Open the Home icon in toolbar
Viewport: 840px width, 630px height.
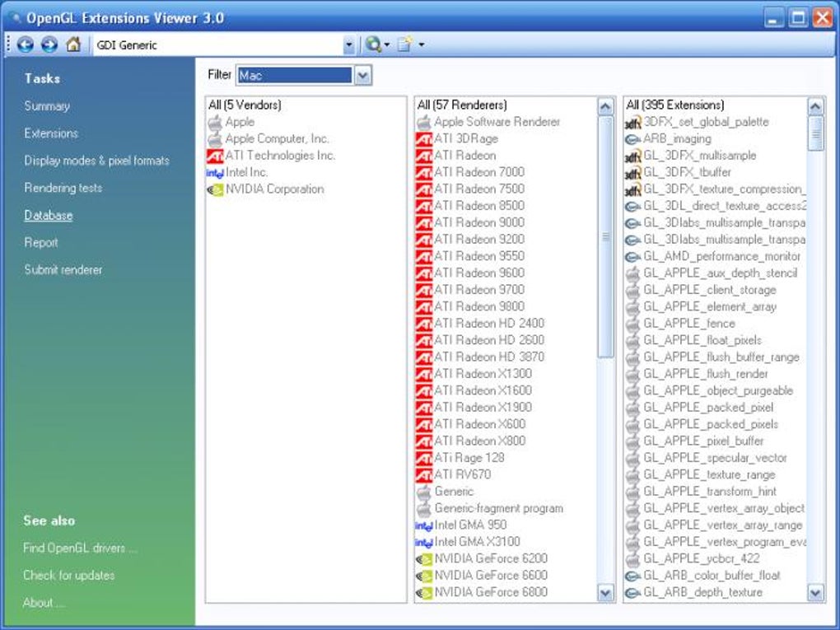(73, 44)
